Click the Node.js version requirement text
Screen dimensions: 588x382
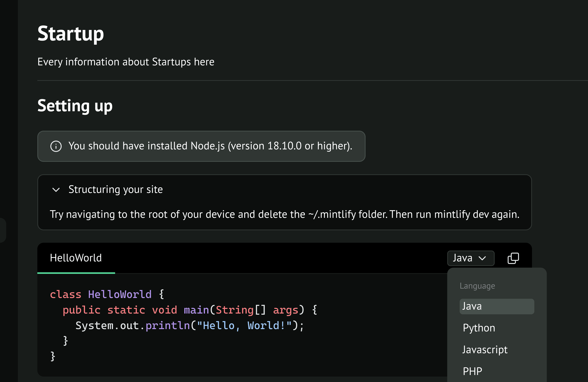click(x=210, y=146)
